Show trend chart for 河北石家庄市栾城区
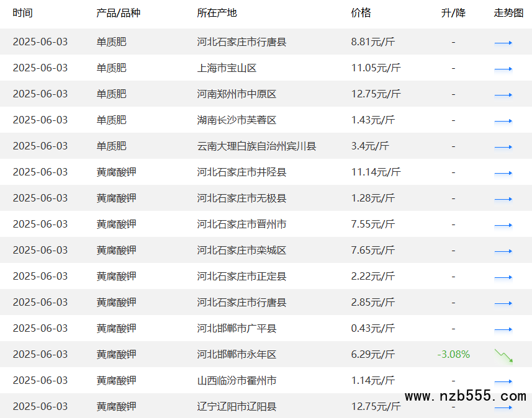This screenshot has width=532, height=418. (503, 251)
